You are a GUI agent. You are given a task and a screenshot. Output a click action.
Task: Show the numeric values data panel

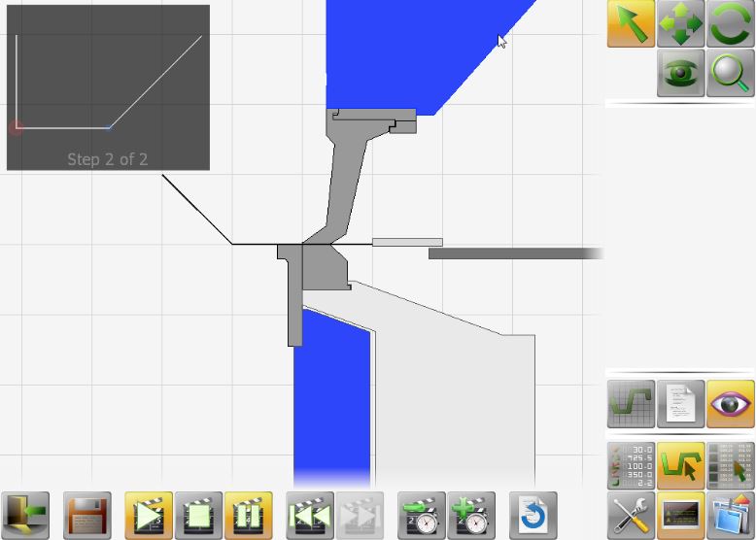[631, 466]
